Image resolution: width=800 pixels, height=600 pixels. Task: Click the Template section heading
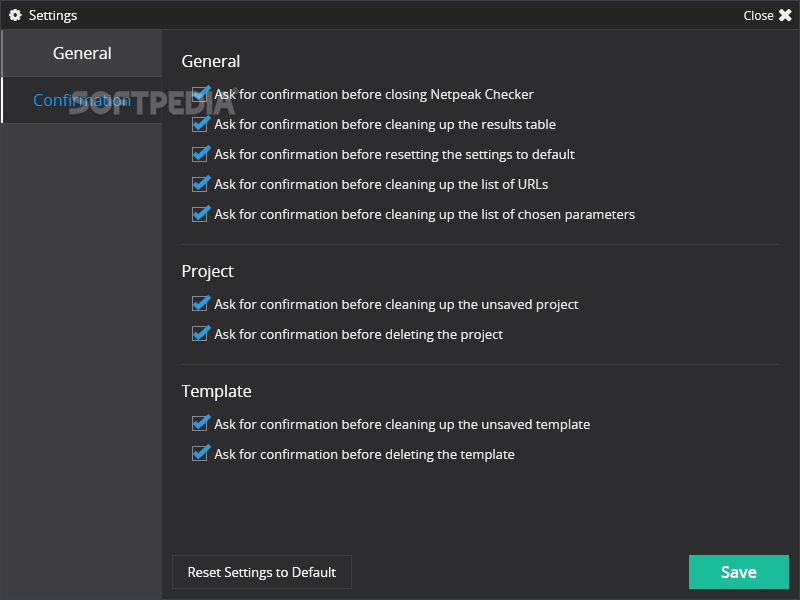(x=216, y=391)
